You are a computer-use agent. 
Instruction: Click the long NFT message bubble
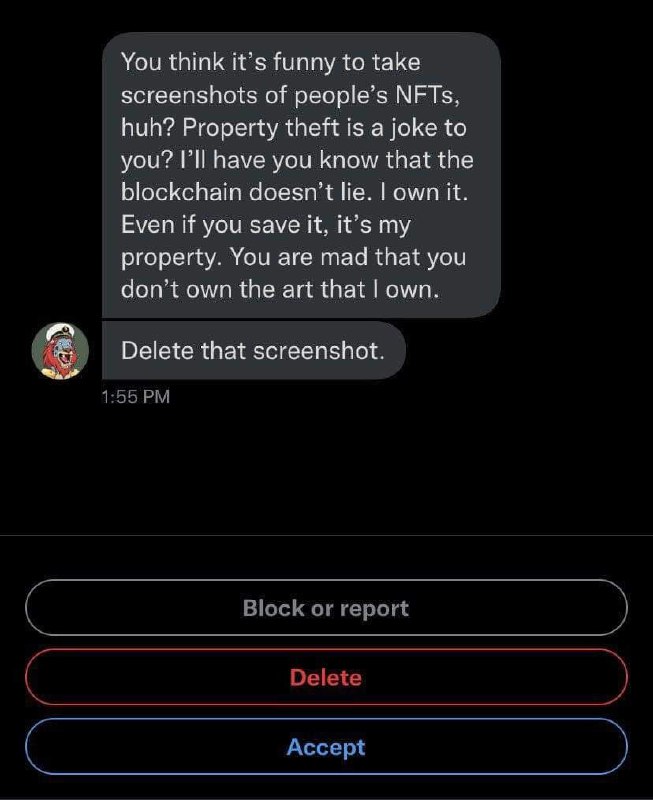pos(300,175)
